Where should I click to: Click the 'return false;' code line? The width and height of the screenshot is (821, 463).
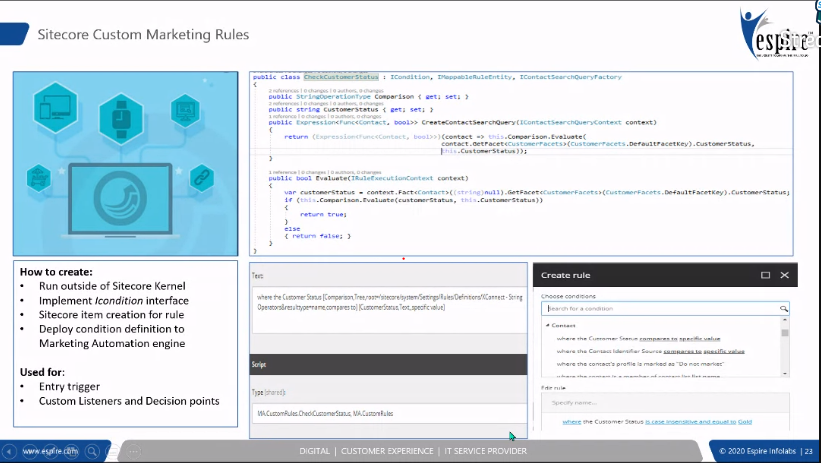(x=316, y=236)
